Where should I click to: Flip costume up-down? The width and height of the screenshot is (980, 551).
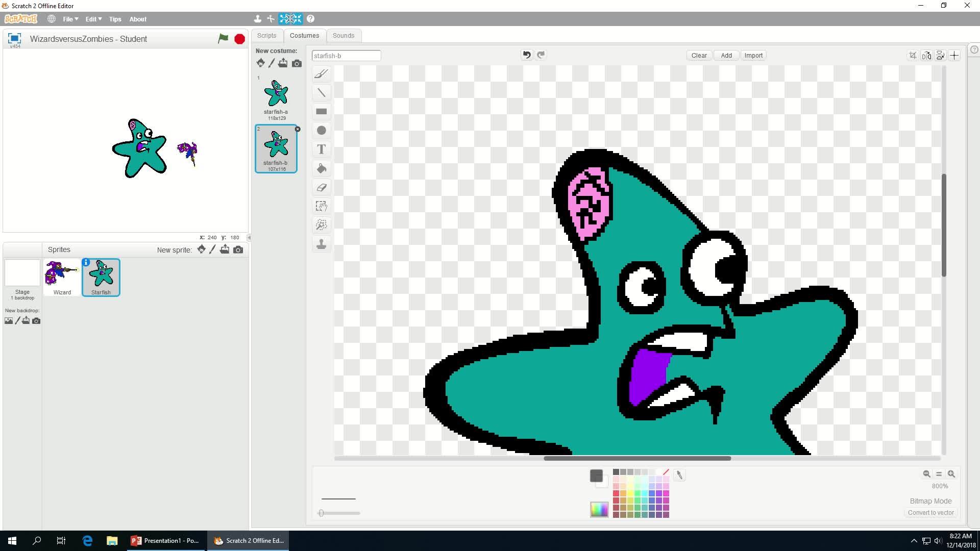coord(940,55)
